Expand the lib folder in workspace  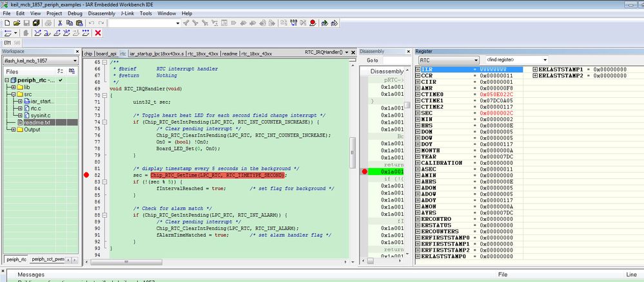[x=13, y=88]
